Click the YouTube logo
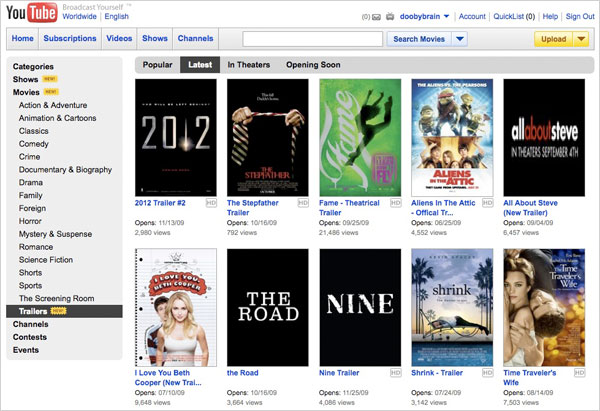Screen dimensions: 600x411 (32, 12)
